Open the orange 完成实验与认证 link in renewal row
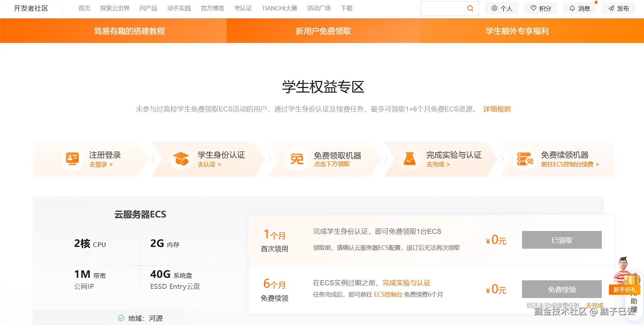The image size is (644, 325). [406, 283]
